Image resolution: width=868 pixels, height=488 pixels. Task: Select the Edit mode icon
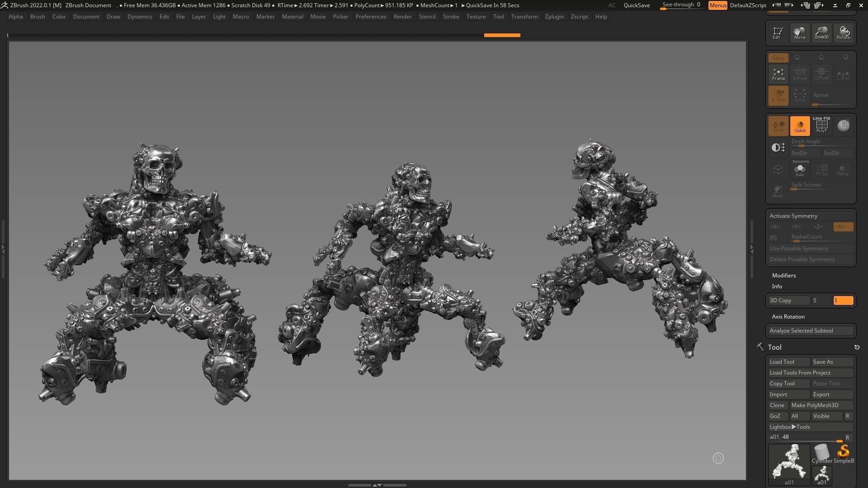[778, 33]
